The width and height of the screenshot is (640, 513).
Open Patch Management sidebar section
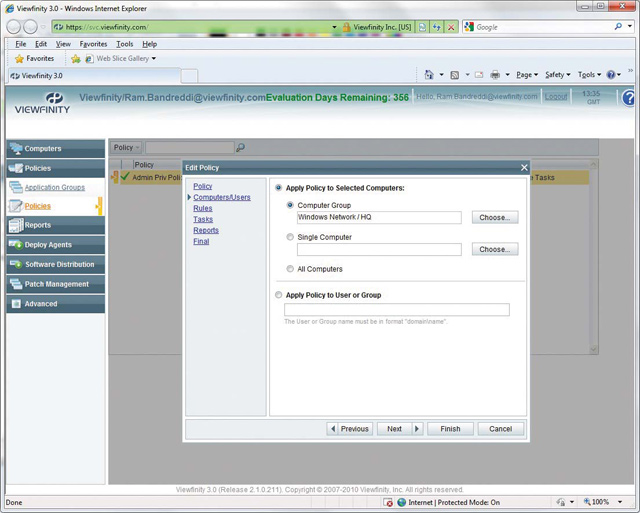56,284
